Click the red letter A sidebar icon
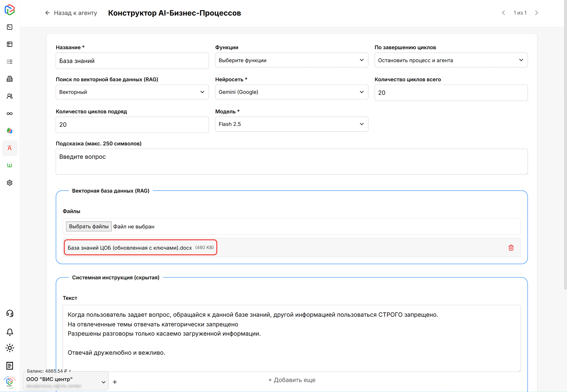 [10, 148]
